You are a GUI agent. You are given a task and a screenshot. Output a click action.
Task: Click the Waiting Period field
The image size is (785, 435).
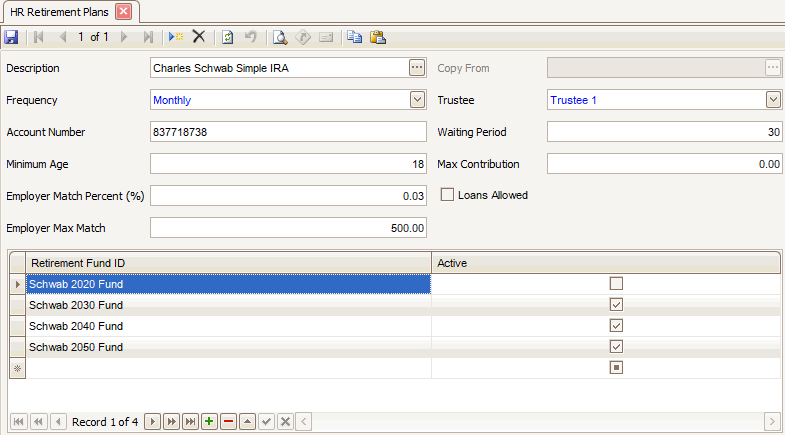[664, 132]
